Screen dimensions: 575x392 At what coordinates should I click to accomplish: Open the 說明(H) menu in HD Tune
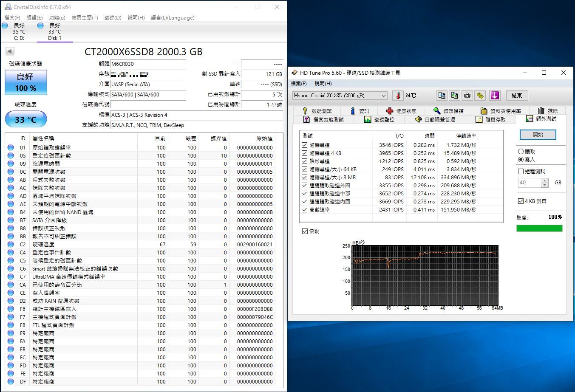pos(323,84)
